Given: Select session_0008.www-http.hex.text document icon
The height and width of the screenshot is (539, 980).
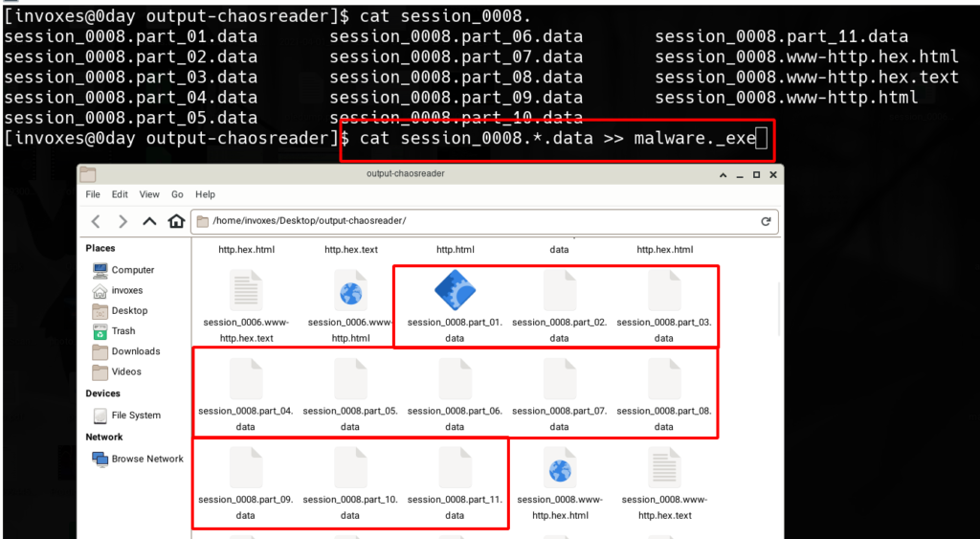Looking at the screenshot, I should (664, 468).
